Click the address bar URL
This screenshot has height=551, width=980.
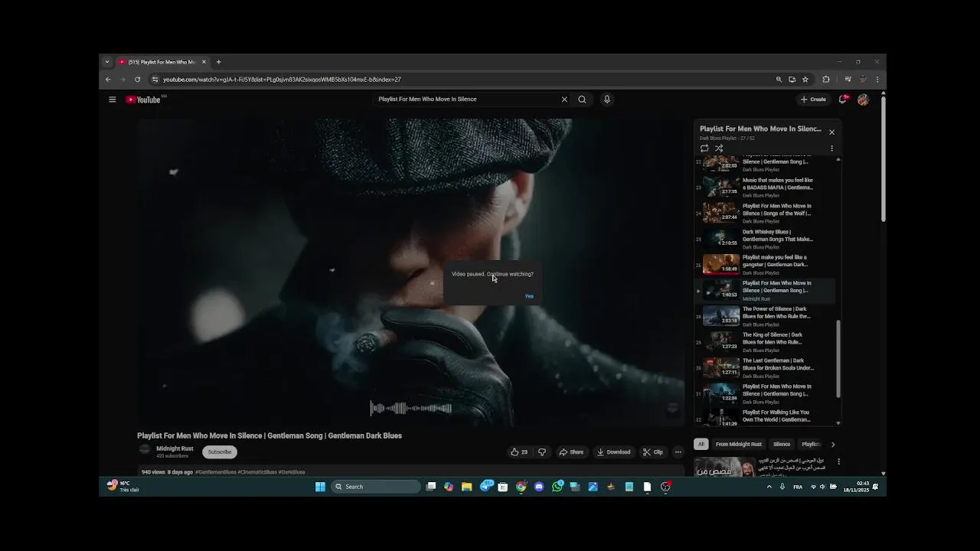(282, 80)
